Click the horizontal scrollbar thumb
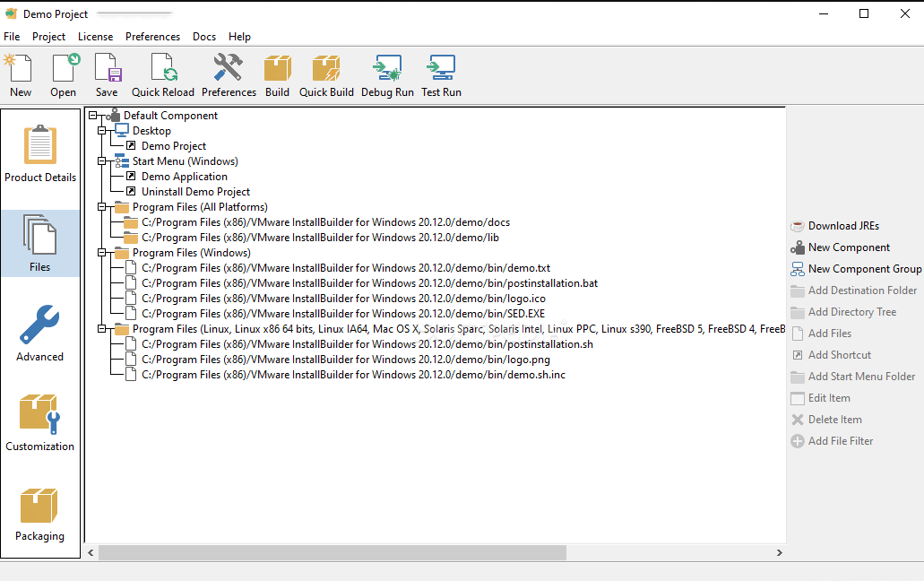The height and width of the screenshot is (581, 924). point(332,552)
